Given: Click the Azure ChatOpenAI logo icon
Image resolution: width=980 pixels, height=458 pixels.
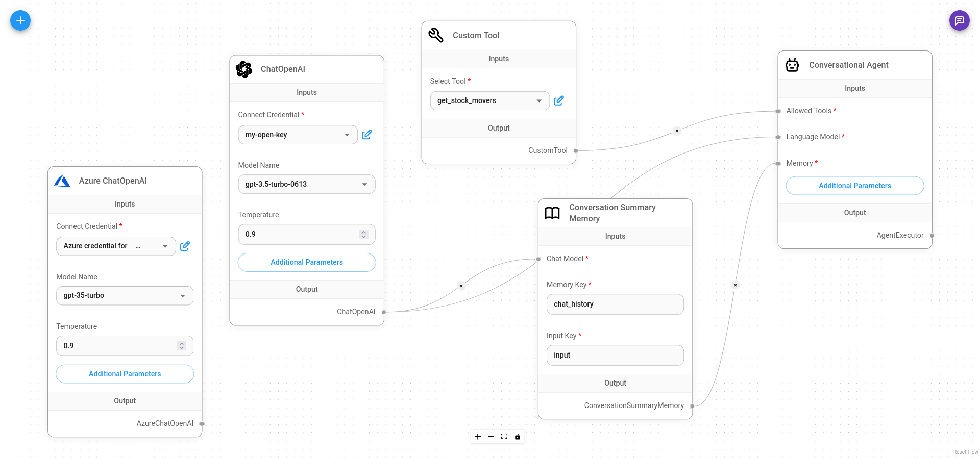Looking at the screenshot, I should [62, 181].
